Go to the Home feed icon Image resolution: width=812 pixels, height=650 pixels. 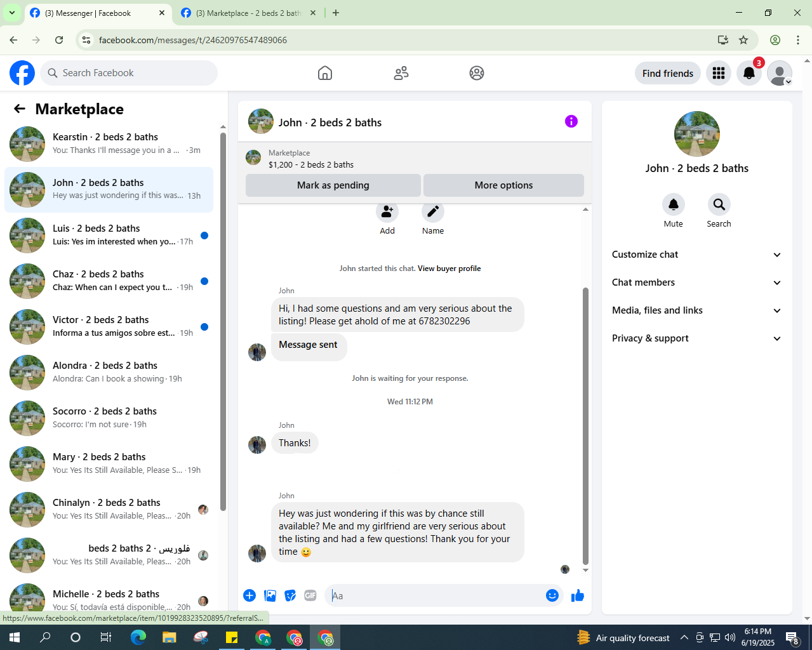(x=325, y=73)
